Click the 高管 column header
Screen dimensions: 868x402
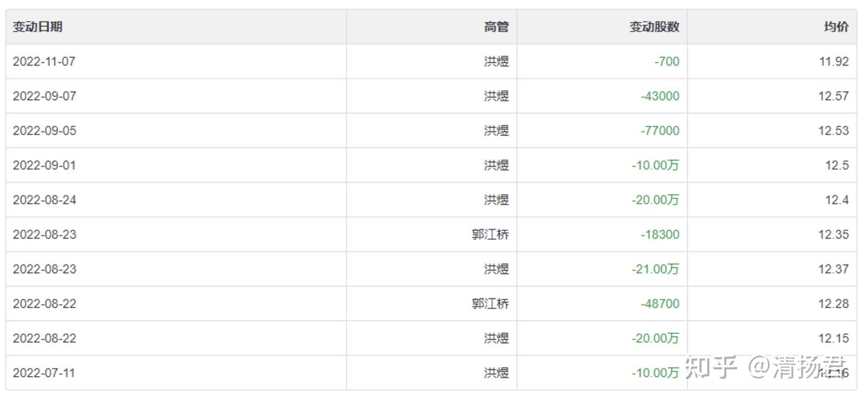point(496,27)
